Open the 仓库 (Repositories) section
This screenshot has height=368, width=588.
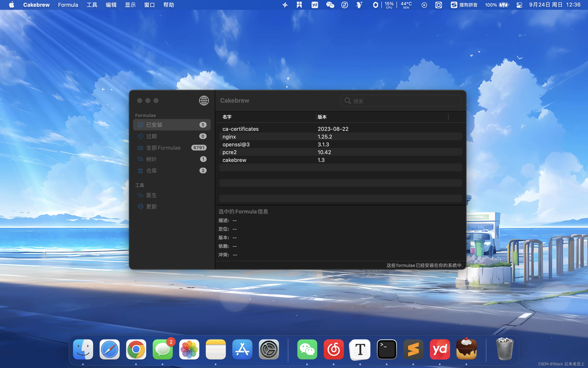[x=172, y=170]
